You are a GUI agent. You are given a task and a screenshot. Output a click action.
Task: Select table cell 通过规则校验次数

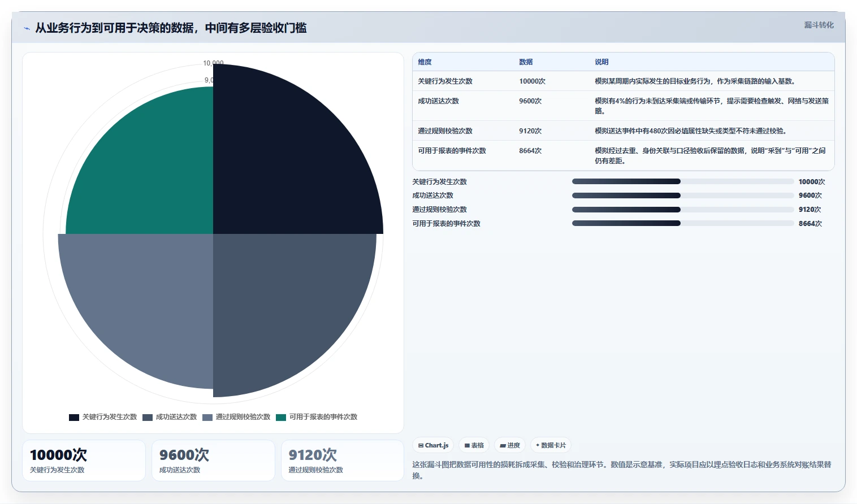(x=445, y=131)
